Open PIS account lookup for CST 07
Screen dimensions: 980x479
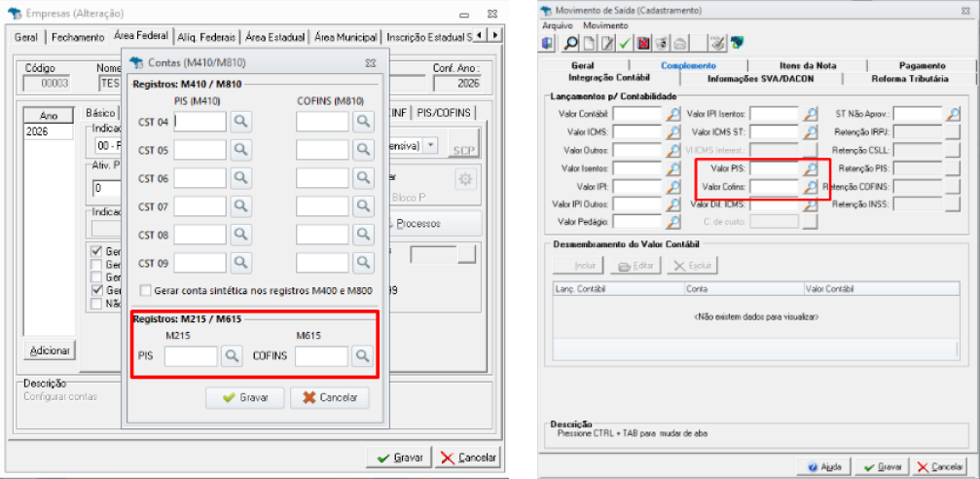[240, 206]
